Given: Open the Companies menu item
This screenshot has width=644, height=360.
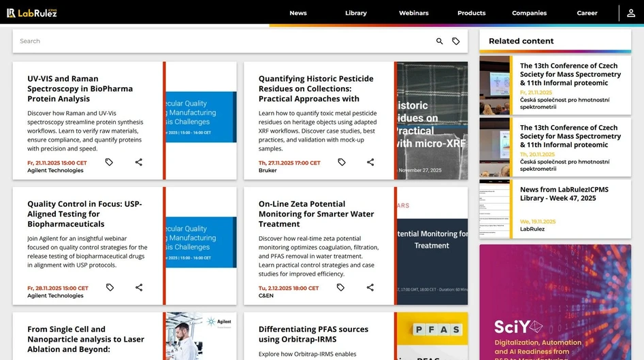Looking at the screenshot, I should click(x=529, y=13).
